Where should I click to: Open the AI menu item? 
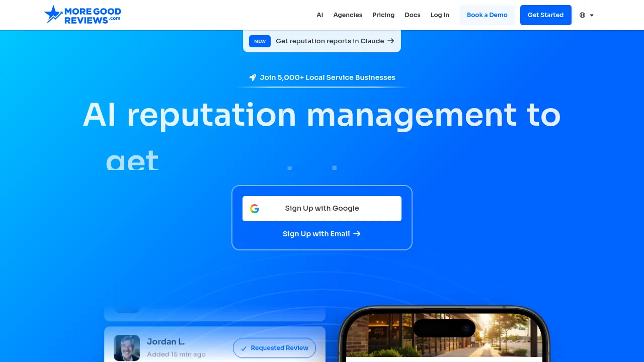[319, 15]
